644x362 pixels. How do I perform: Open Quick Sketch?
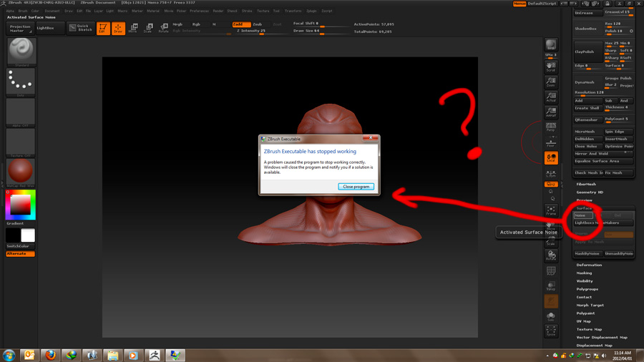(x=81, y=28)
